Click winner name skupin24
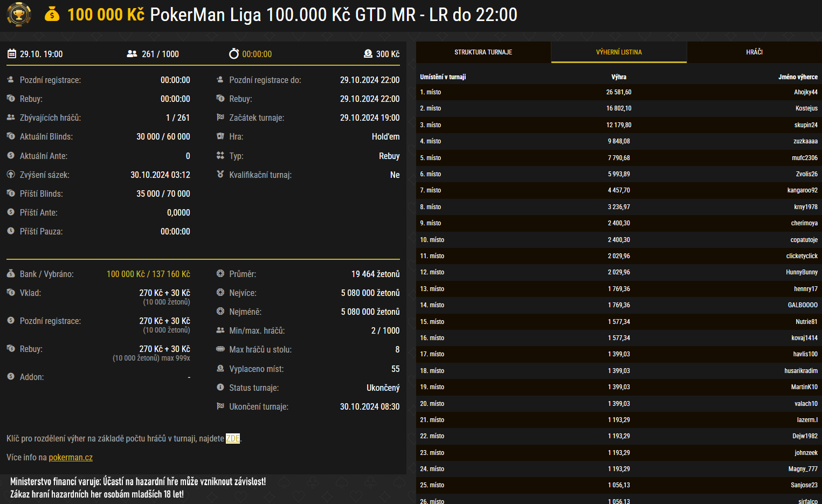 coord(806,125)
